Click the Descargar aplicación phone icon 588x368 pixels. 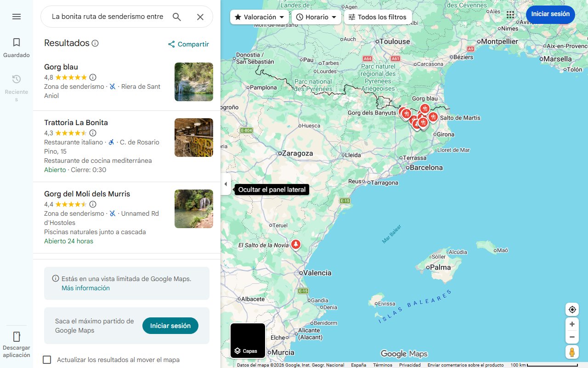tap(17, 336)
